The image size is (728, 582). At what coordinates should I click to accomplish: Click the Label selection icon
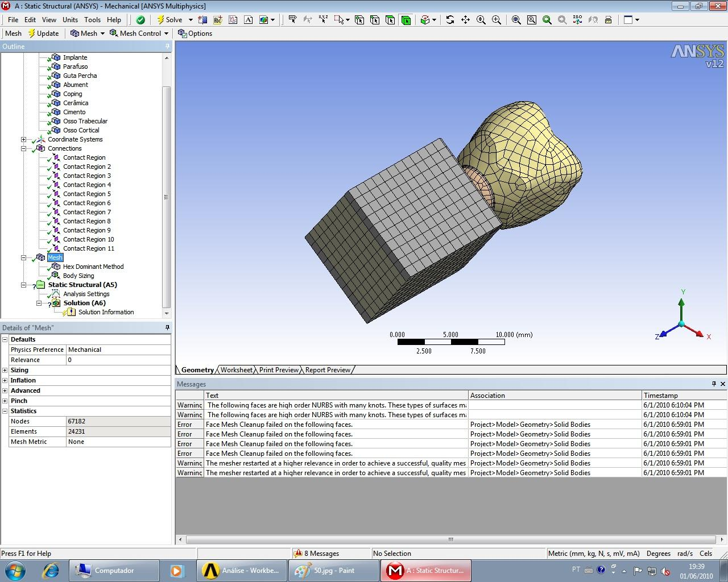click(x=292, y=20)
